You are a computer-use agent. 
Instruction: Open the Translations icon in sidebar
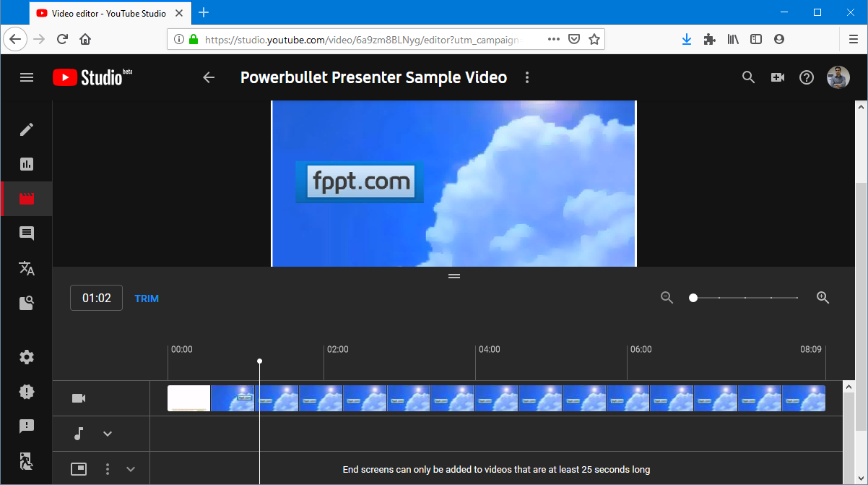coord(27,268)
